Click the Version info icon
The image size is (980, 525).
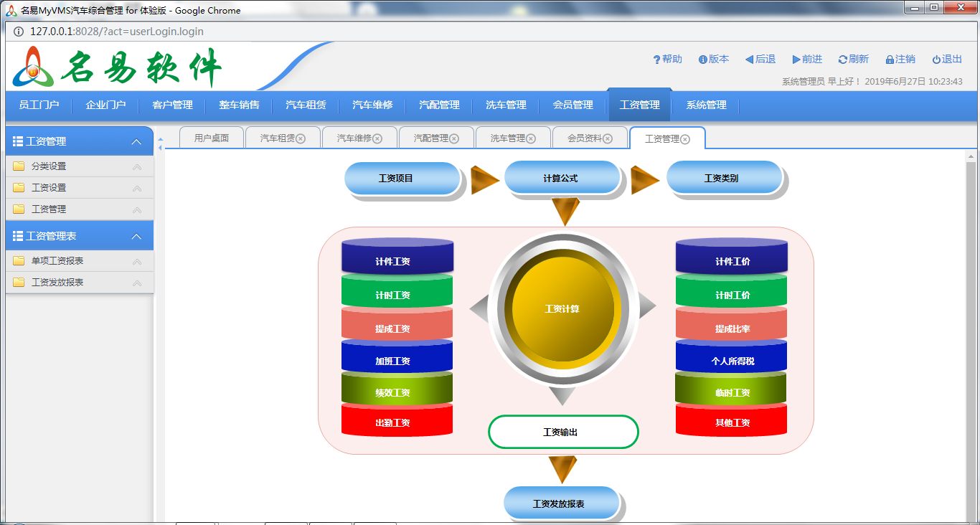(703, 60)
